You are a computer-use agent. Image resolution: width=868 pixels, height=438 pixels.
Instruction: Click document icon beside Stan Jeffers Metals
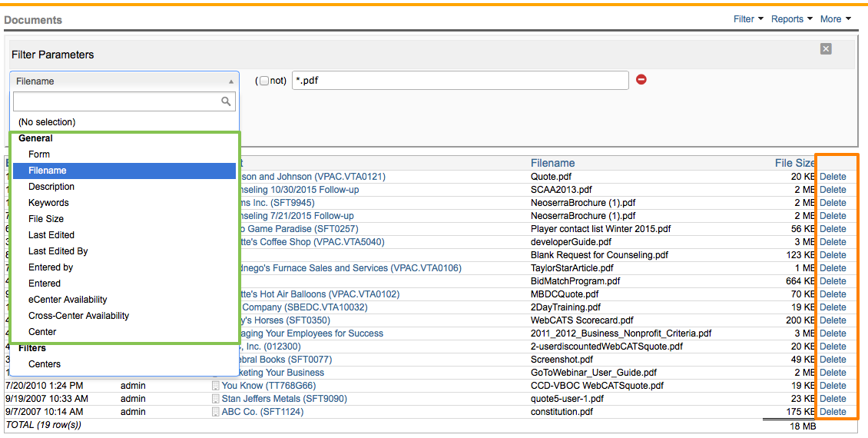tap(216, 399)
